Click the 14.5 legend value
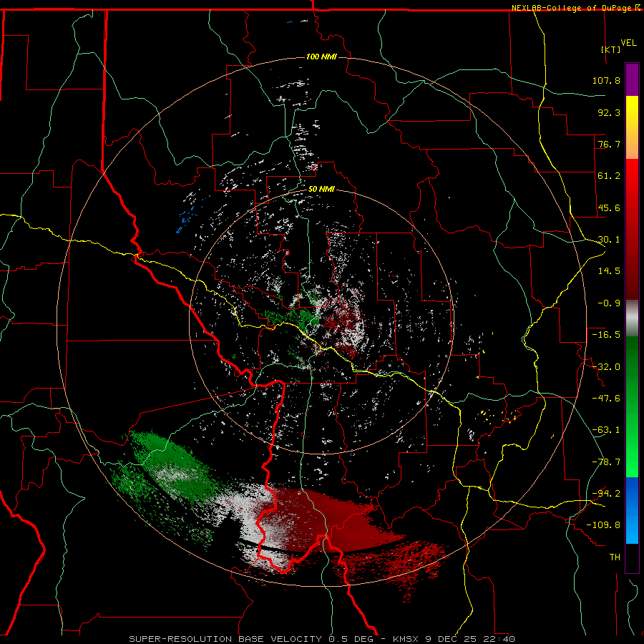This screenshot has height=644, width=644. (609, 271)
